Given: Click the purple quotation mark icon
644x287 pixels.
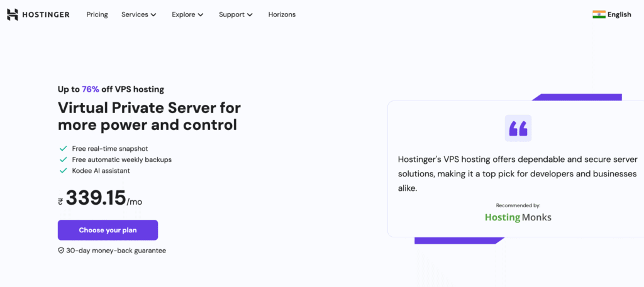Looking at the screenshot, I should click(518, 128).
